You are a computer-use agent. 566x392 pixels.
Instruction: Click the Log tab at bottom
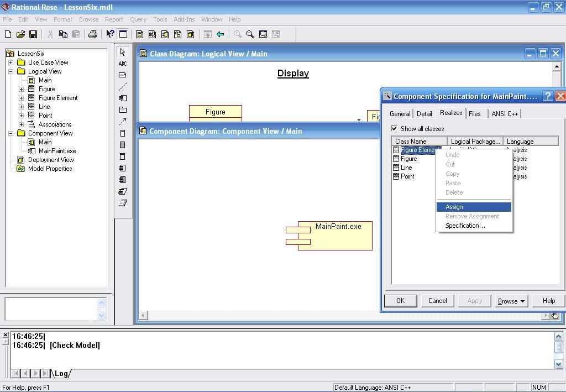61,374
